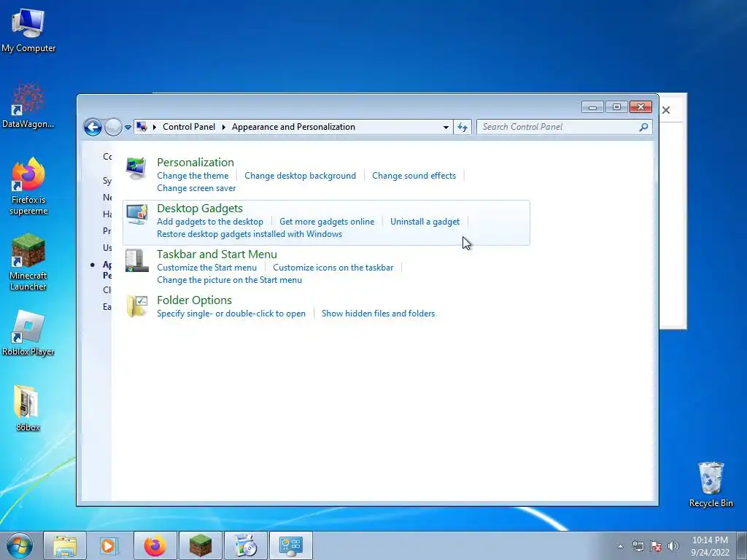The width and height of the screenshot is (747, 560).
Task: Click Show hidden files and folders
Action: click(379, 314)
